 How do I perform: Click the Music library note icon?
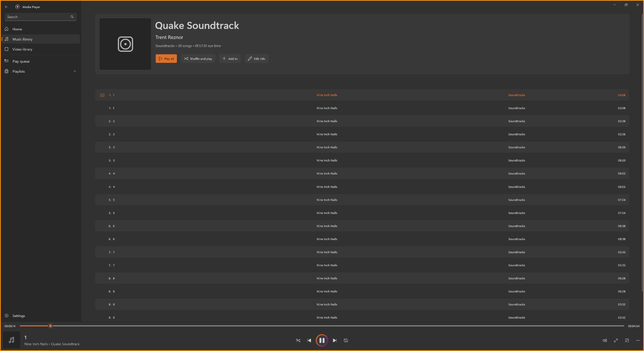point(7,39)
